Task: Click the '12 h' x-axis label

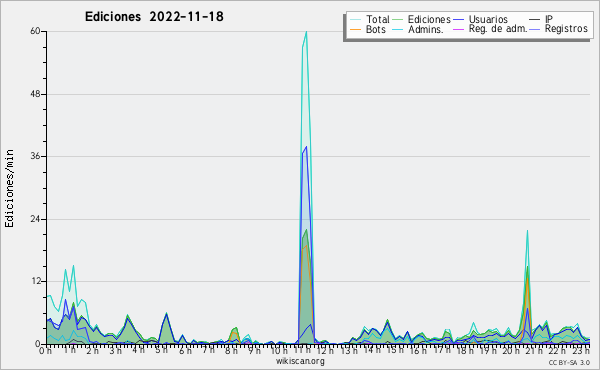Action: coord(325,350)
